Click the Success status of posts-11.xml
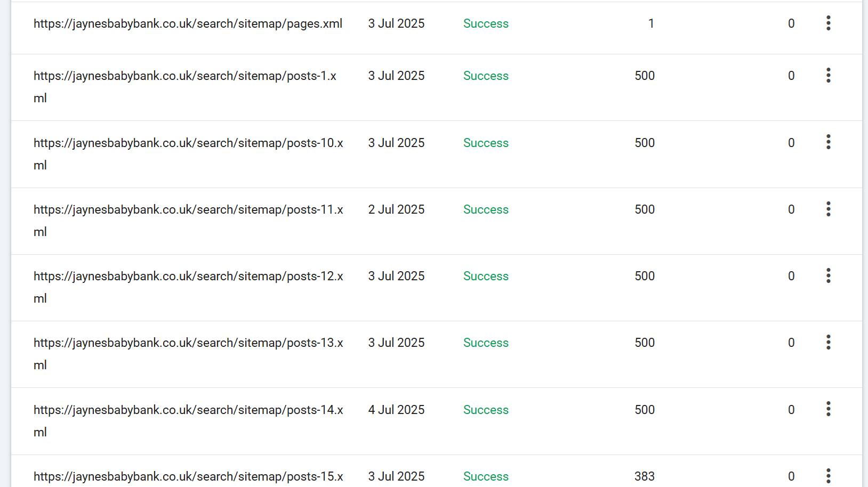Screen dimensions: 868x487 [486, 209]
